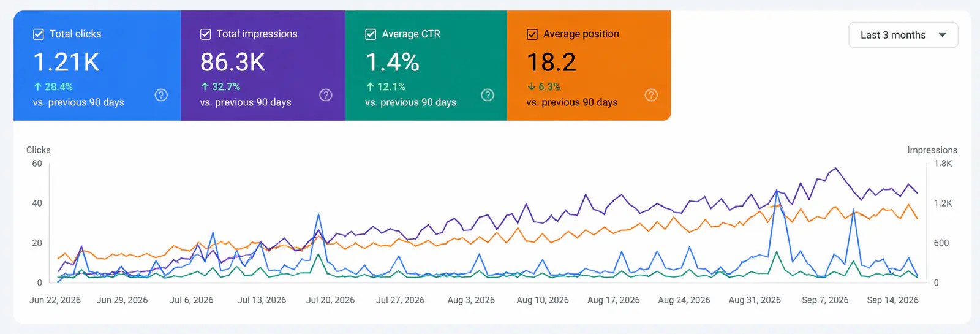The width and height of the screenshot is (980, 334).
Task: Click the 1.21K total clicks value
Action: 66,62
